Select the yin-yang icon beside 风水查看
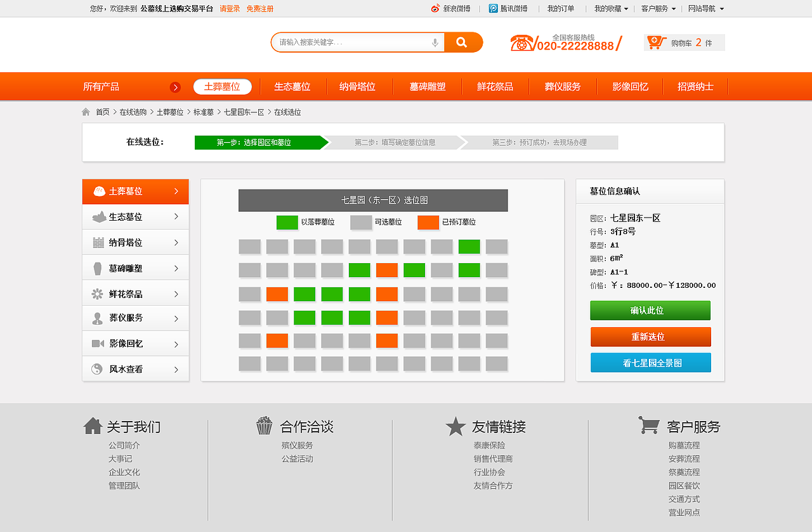The height and width of the screenshot is (532, 812). pyautogui.click(x=98, y=368)
